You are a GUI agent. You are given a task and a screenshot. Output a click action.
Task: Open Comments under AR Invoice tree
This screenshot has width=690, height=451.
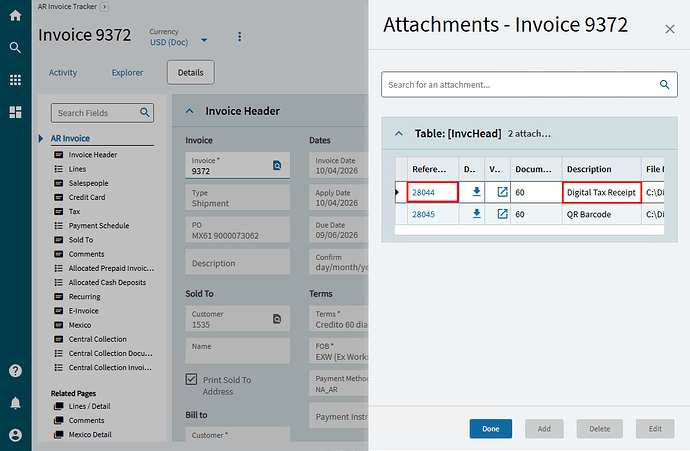[87, 254]
